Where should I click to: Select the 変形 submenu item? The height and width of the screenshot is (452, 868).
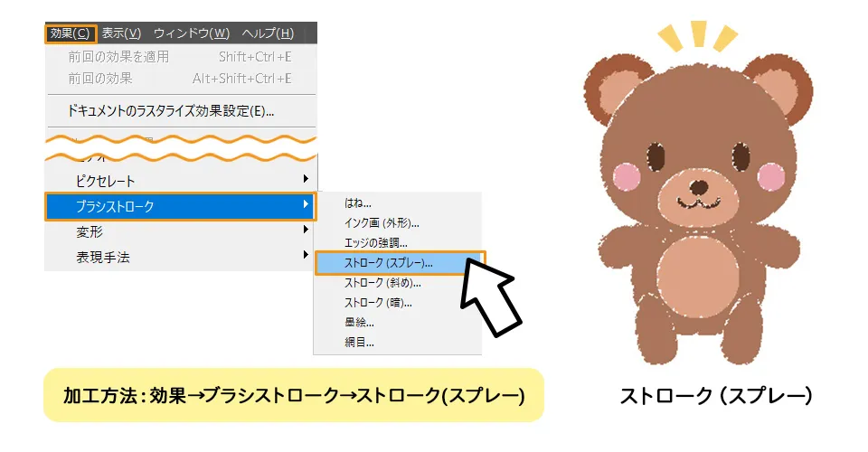[x=181, y=231]
